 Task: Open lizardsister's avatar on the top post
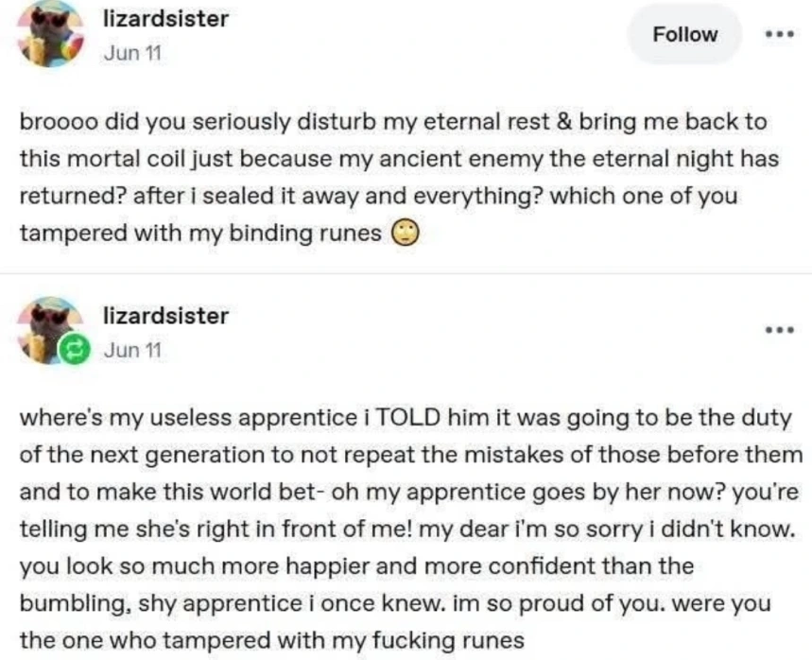coord(50,35)
